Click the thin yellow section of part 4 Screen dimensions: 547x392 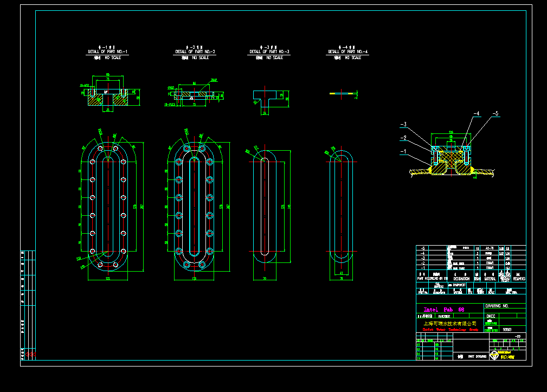click(340, 94)
